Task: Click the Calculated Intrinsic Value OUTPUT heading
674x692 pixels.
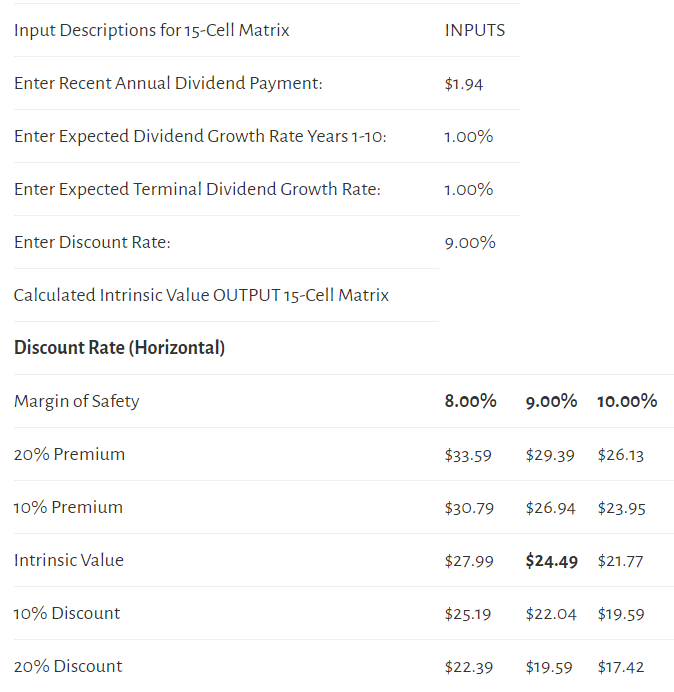Action: [x=201, y=295]
